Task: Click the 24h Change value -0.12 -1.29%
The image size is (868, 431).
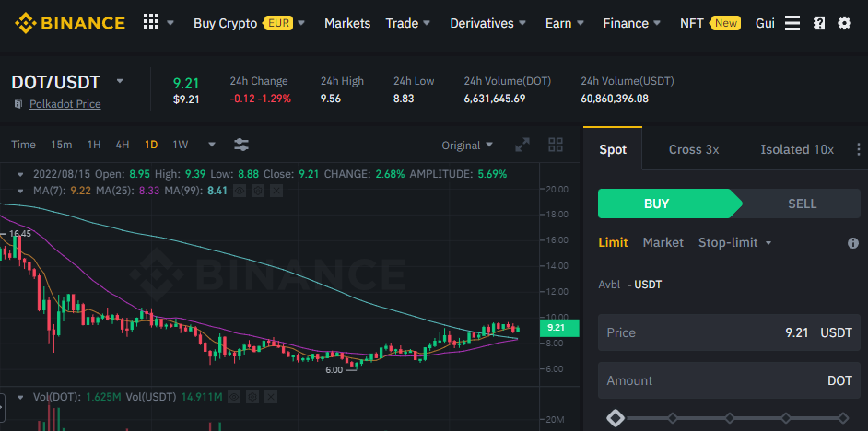Action: (260, 99)
